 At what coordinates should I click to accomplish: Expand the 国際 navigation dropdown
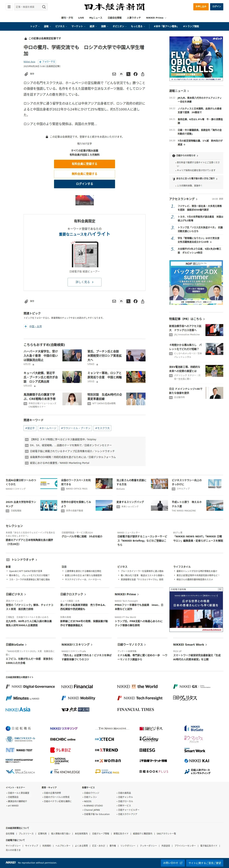tap(104, 26)
